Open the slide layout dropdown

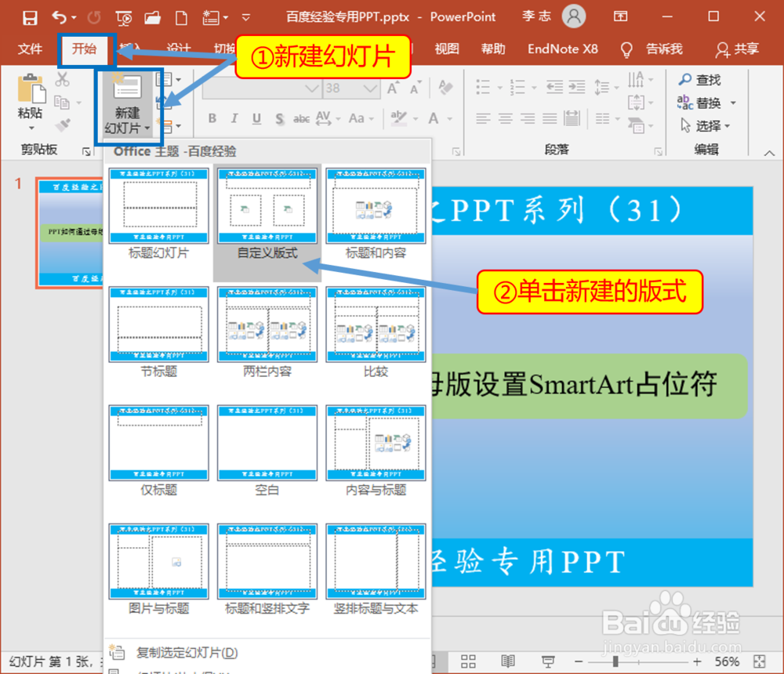tap(168, 79)
